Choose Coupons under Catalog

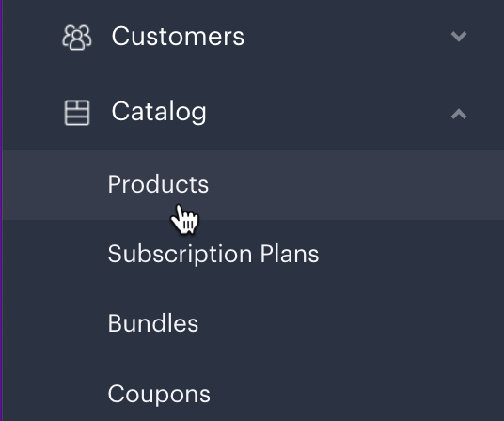pyautogui.click(x=159, y=394)
